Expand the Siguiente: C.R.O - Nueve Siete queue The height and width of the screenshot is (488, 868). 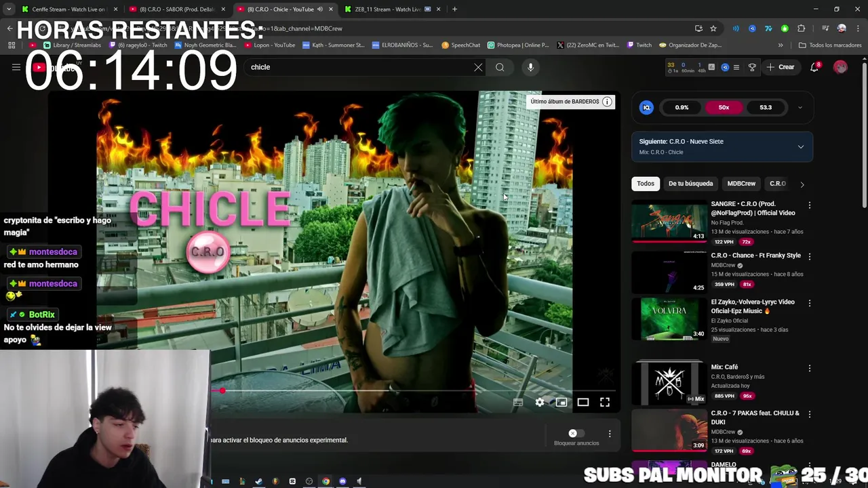[801, 146]
